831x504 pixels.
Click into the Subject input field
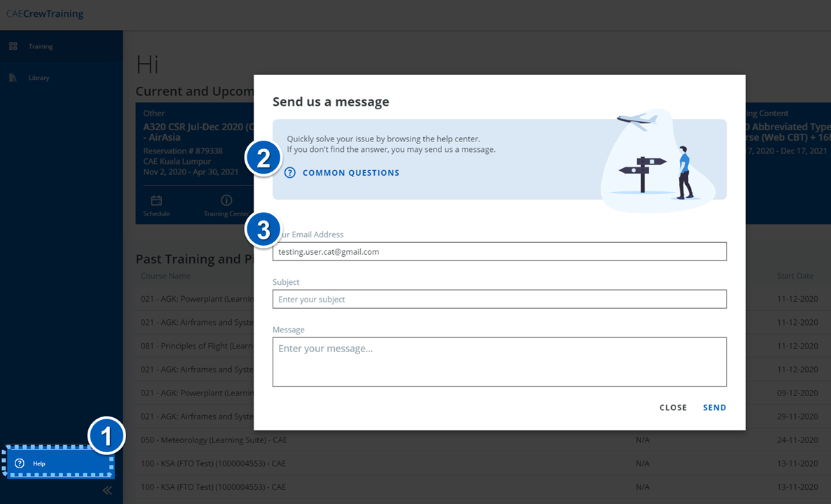(x=500, y=299)
